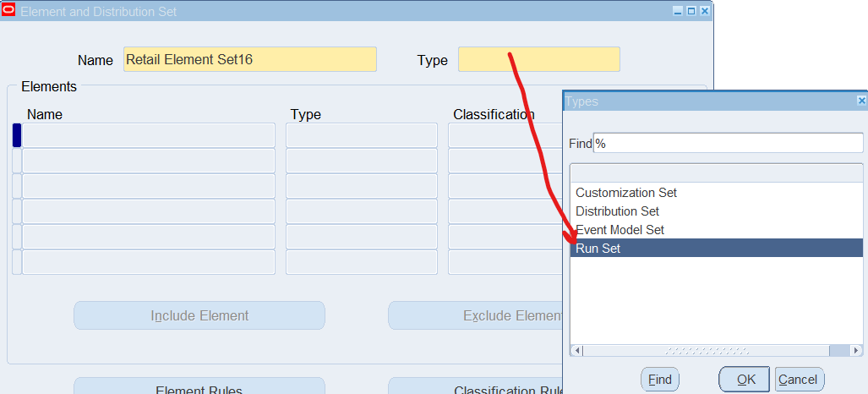Viewport: 868px width, 394px height.
Task: Minimize the Element and Distribution Set window
Action: click(678, 11)
